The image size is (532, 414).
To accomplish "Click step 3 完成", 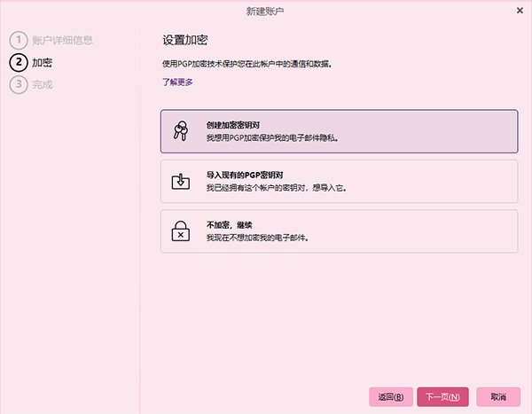I will tap(31, 84).
